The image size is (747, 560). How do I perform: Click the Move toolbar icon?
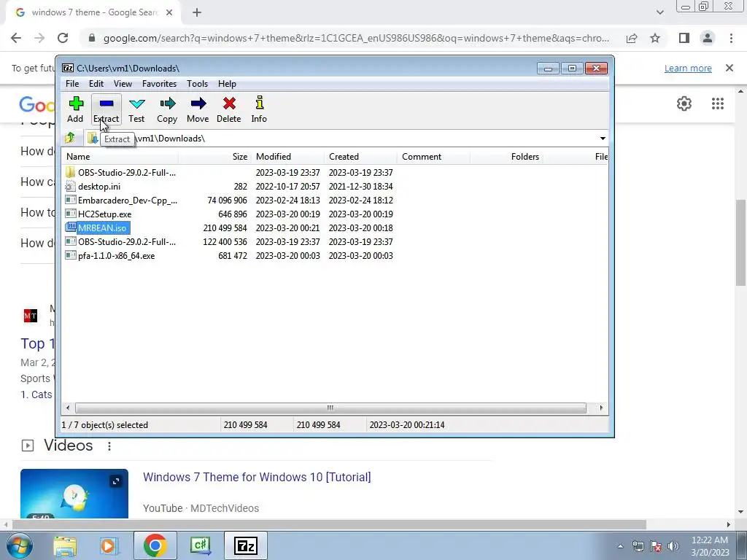198,109
